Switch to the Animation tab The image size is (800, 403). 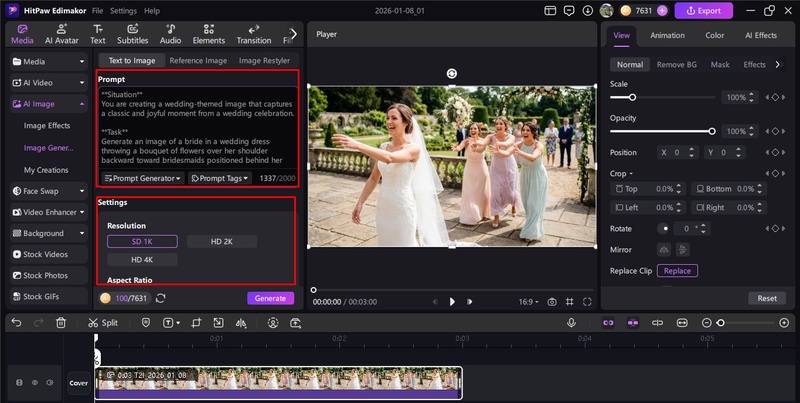click(667, 35)
